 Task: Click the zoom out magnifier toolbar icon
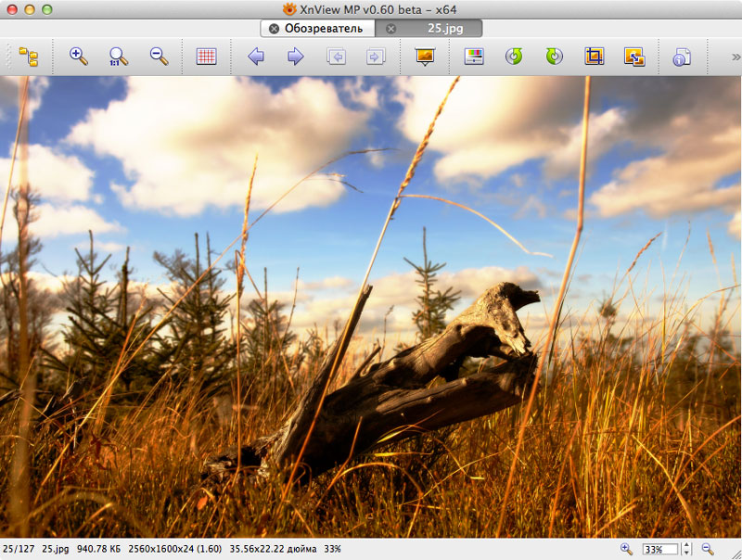click(159, 57)
